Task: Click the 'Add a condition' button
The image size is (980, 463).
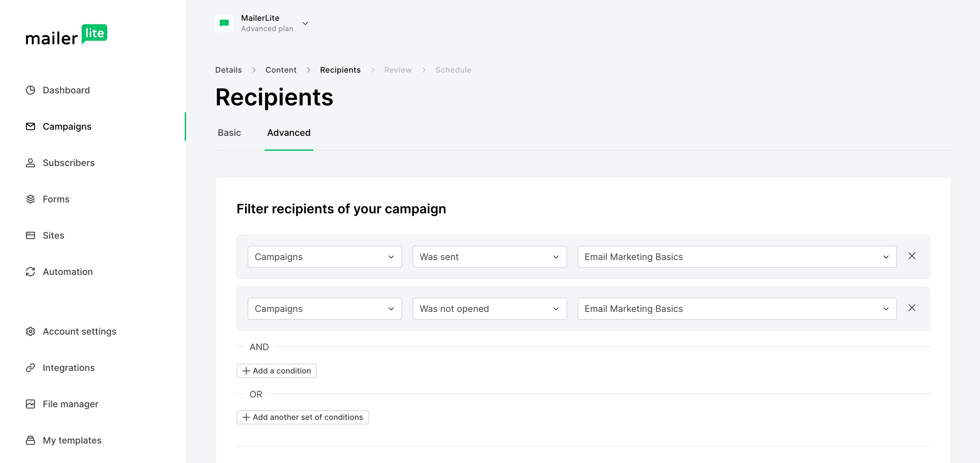Action: (x=276, y=371)
